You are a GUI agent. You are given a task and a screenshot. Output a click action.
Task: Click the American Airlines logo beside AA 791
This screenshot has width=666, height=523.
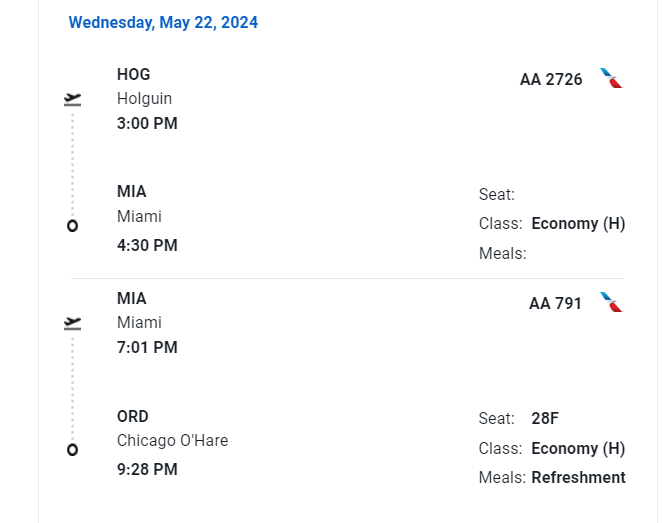pos(611,302)
